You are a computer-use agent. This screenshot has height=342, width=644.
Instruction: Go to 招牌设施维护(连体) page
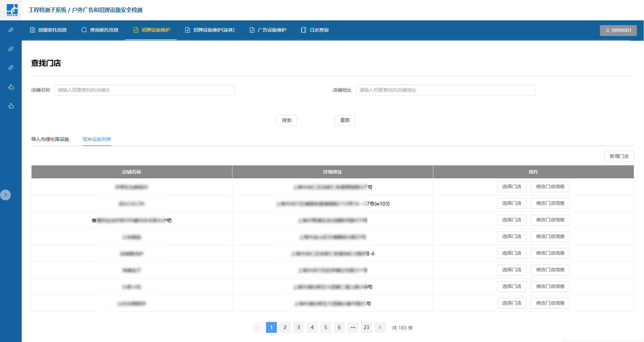(210, 30)
